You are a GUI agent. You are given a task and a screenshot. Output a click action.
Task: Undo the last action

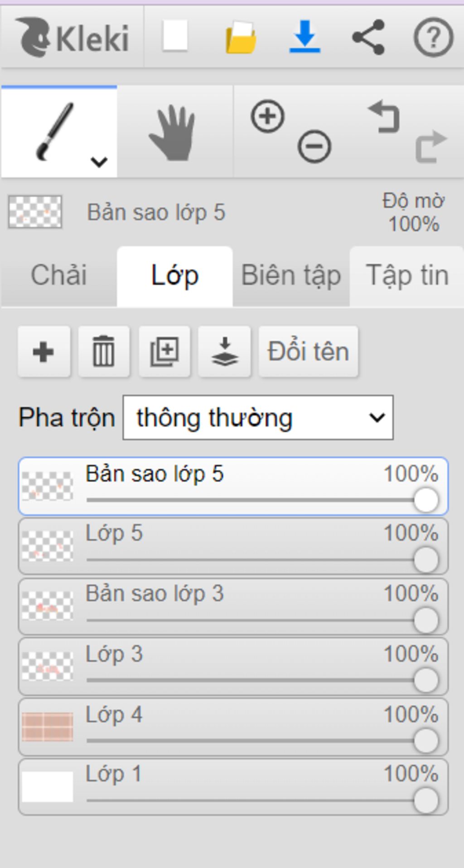point(384,116)
